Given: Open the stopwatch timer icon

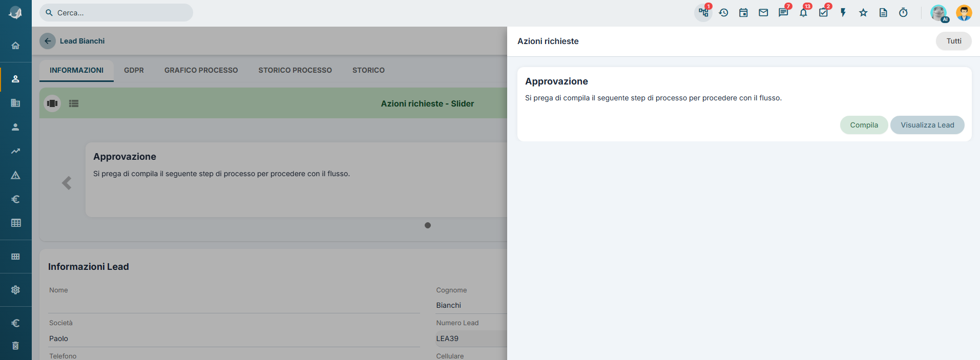Looking at the screenshot, I should tap(903, 13).
